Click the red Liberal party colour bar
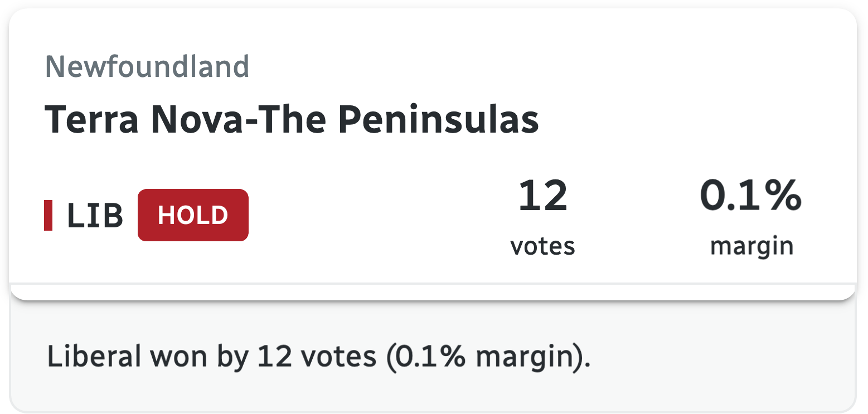 pos(48,215)
